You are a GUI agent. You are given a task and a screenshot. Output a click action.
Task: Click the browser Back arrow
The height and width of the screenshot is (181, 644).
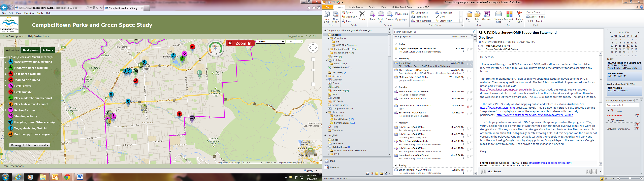[x=4, y=7]
